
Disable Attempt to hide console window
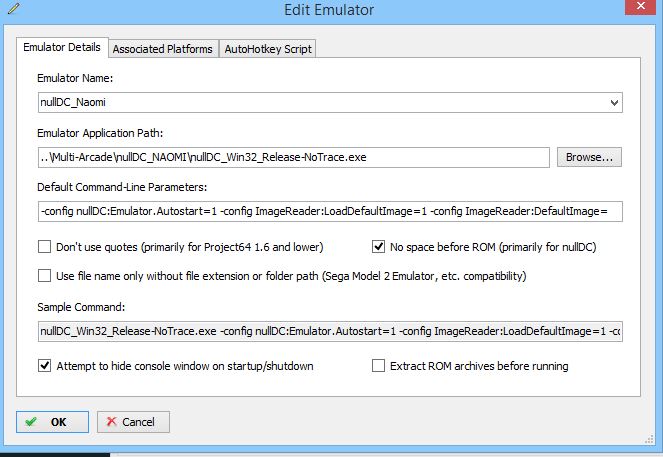(x=44, y=366)
